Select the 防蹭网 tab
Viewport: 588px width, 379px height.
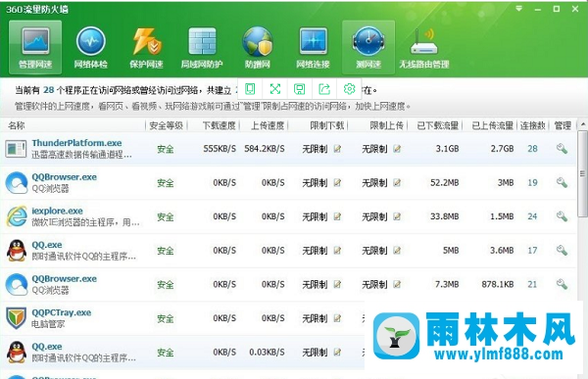pyautogui.click(x=257, y=47)
